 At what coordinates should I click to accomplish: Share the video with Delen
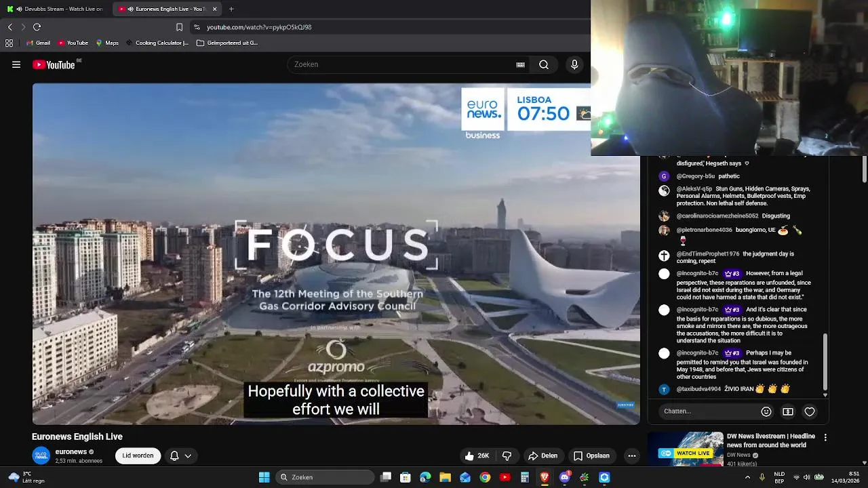coord(542,455)
